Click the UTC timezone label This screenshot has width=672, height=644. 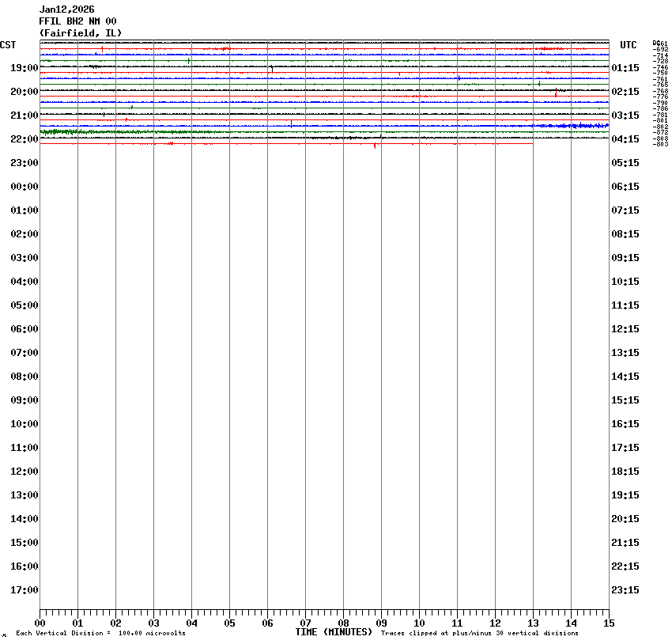(x=629, y=45)
